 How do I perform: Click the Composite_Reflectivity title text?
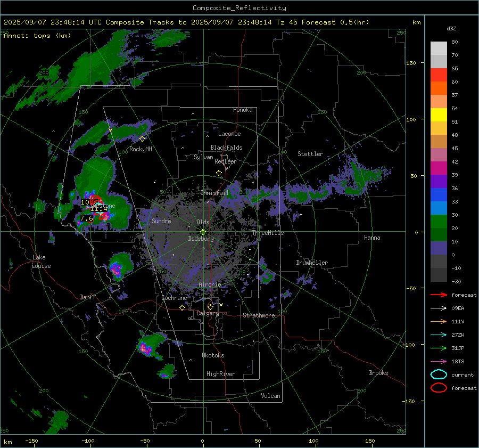click(x=239, y=8)
